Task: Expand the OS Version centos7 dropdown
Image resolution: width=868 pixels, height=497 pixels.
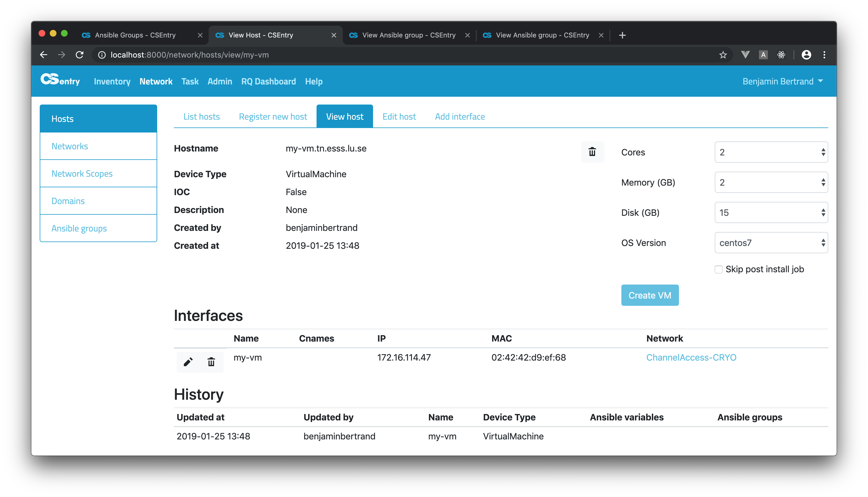Action: (x=771, y=243)
